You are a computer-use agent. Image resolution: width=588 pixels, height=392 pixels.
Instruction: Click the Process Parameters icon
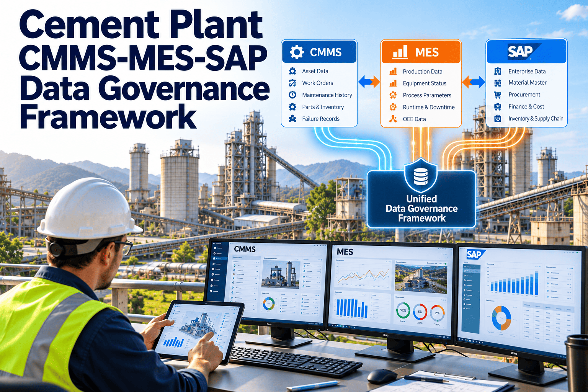point(393,95)
